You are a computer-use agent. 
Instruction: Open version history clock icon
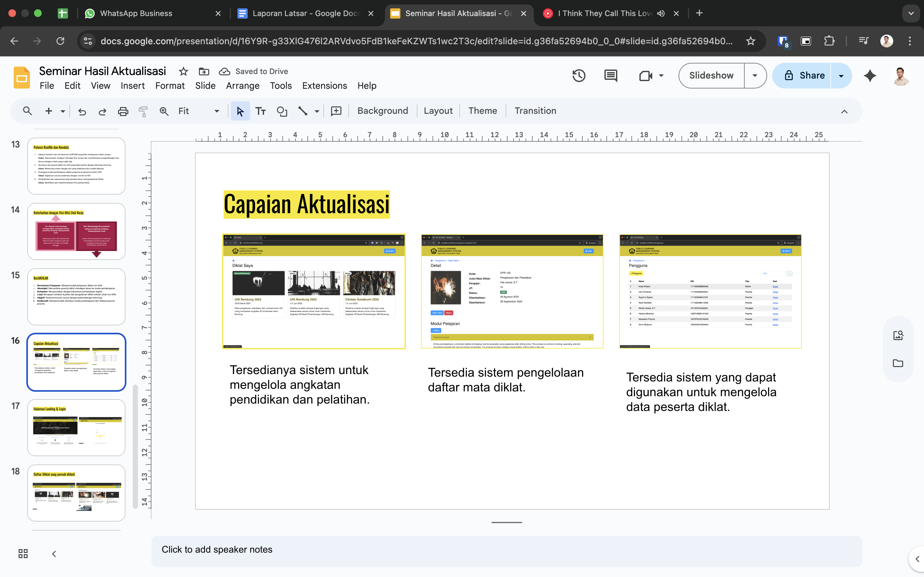pos(579,76)
